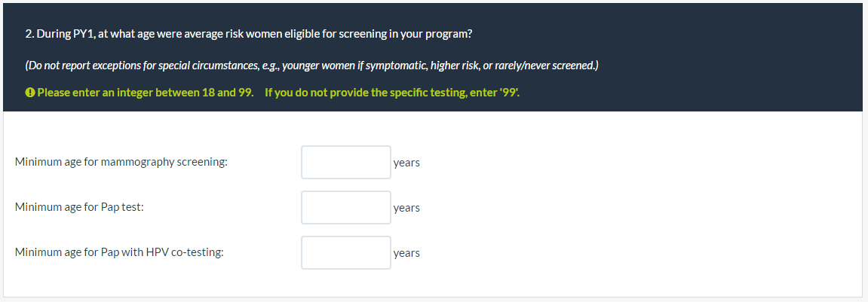Focus the mammography screening minimum age field
The height and width of the screenshot is (302, 868).
(x=345, y=162)
